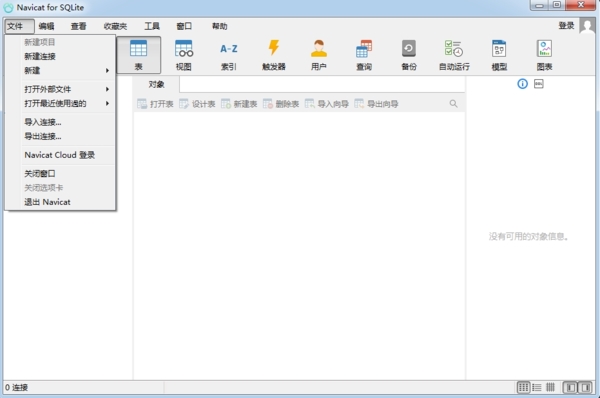Screen dimensions: 600x398
Task: Open the 编辑 menu
Action: [46, 26]
